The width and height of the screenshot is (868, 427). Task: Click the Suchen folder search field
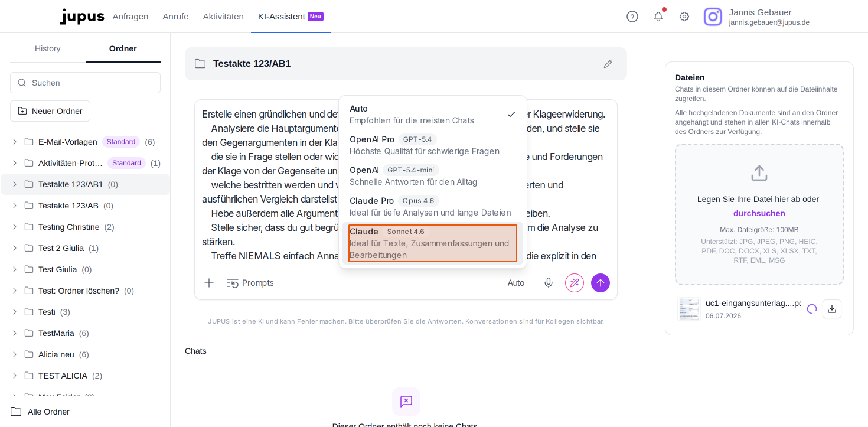(85, 83)
